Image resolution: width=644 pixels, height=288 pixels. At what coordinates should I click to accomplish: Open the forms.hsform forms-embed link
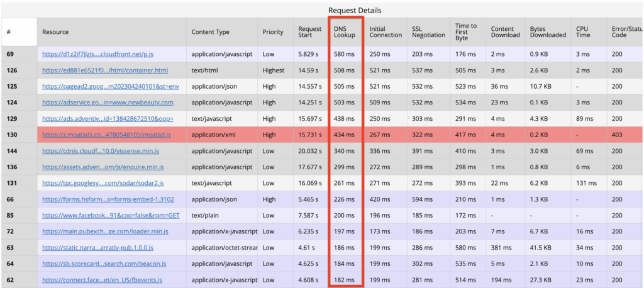(108, 199)
